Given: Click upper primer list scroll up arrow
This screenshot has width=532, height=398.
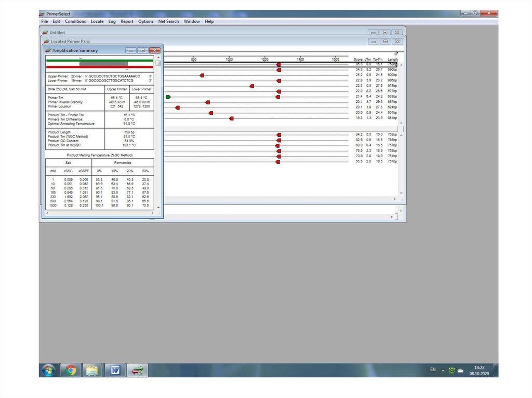Looking at the screenshot, I should coord(401,64).
